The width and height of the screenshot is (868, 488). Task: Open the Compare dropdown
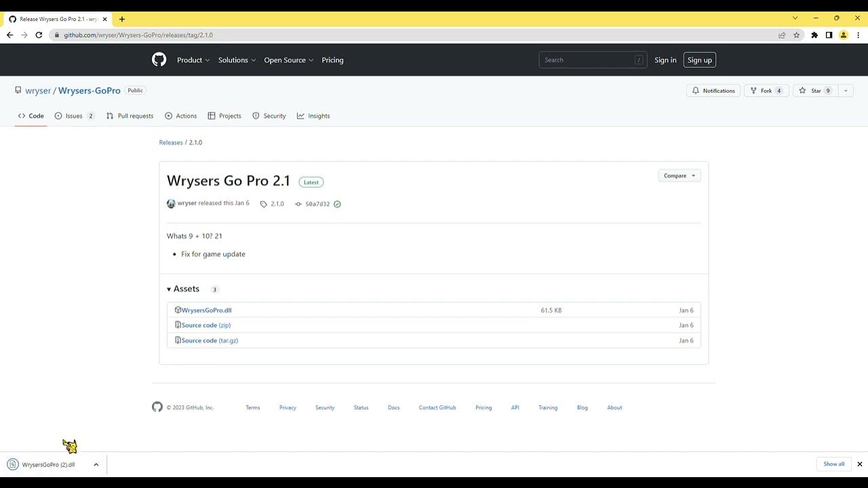click(679, 176)
